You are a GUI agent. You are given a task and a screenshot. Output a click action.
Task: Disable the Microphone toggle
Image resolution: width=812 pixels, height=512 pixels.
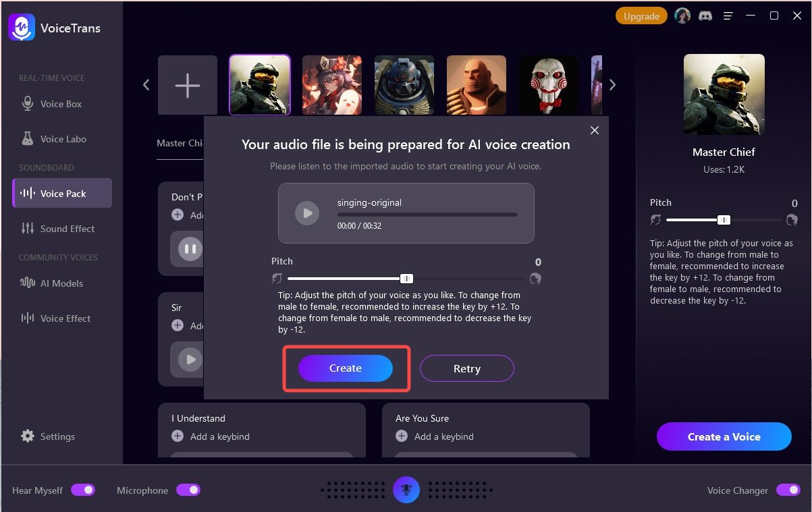pos(188,490)
